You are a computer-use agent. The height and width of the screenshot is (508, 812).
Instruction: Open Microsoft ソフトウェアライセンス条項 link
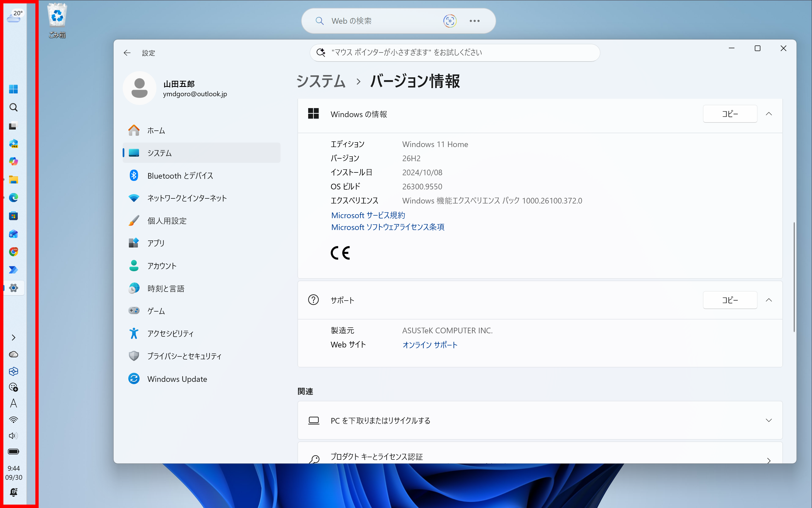coord(388,227)
